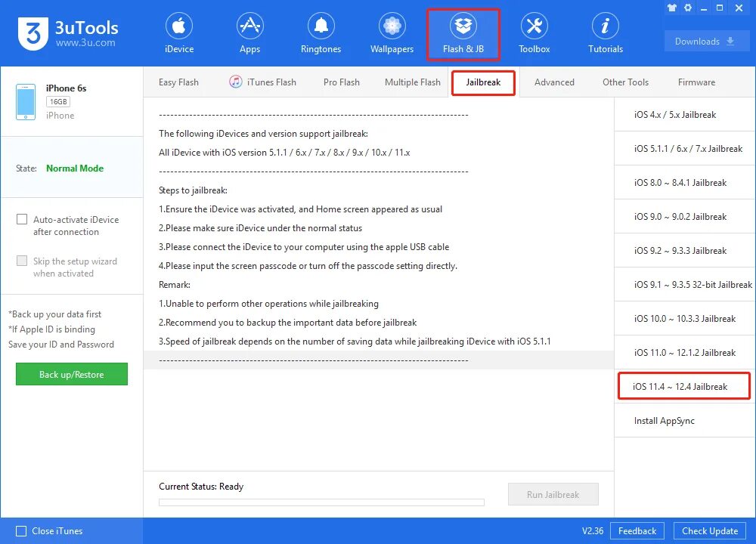Open the Toolbox section

point(534,34)
